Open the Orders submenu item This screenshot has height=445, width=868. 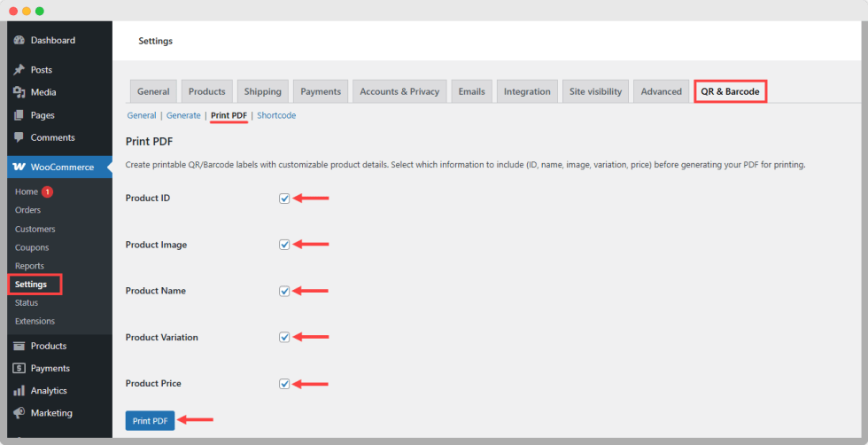[x=27, y=210]
